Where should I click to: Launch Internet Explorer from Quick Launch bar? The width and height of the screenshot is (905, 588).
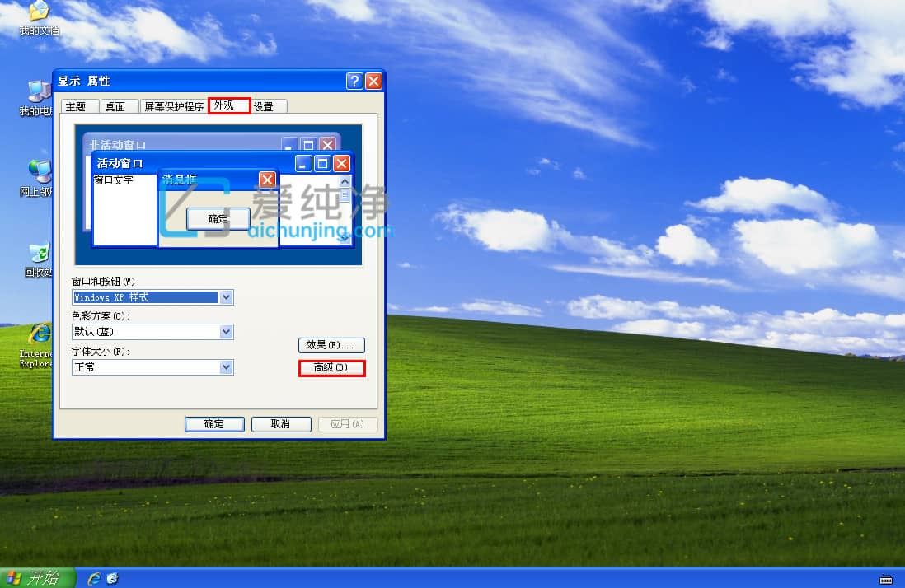93,578
